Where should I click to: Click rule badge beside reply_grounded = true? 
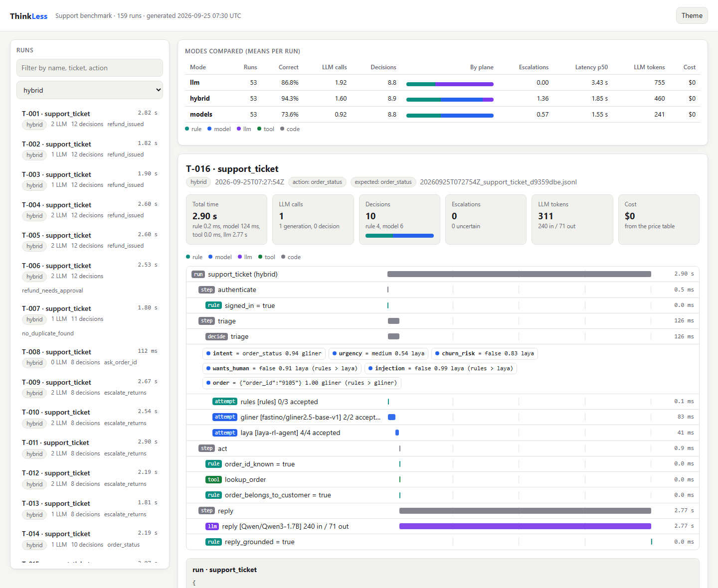213,542
